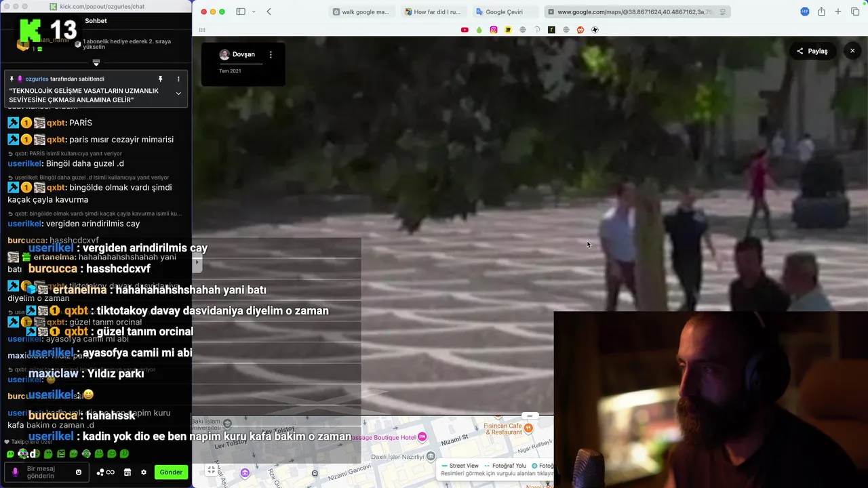Click the Sohbet chat header
This screenshot has width=868, height=488.
tap(96, 21)
